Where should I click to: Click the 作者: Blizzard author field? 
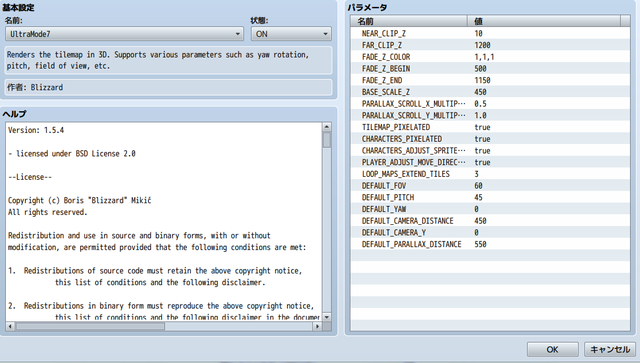click(168, 87)
